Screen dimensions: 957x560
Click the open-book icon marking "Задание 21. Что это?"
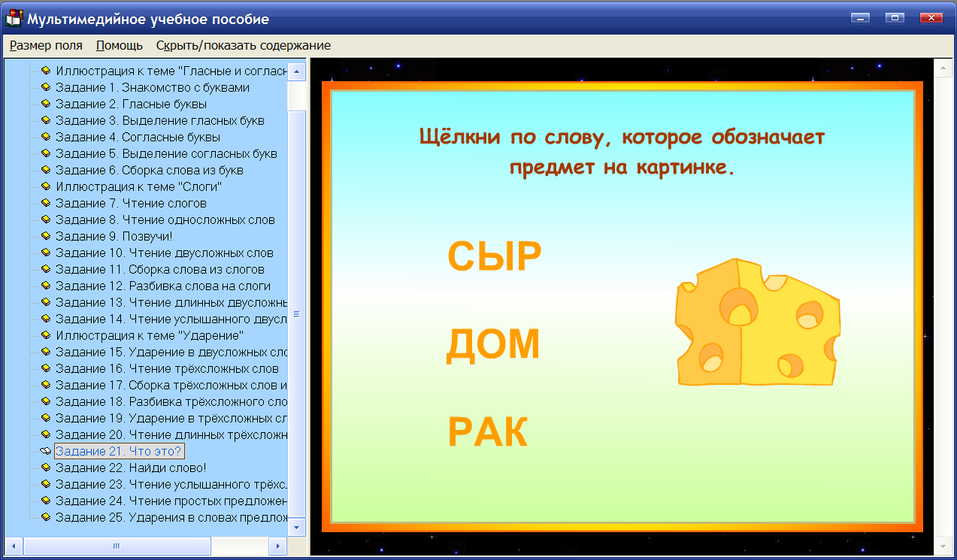click(44, 450)
